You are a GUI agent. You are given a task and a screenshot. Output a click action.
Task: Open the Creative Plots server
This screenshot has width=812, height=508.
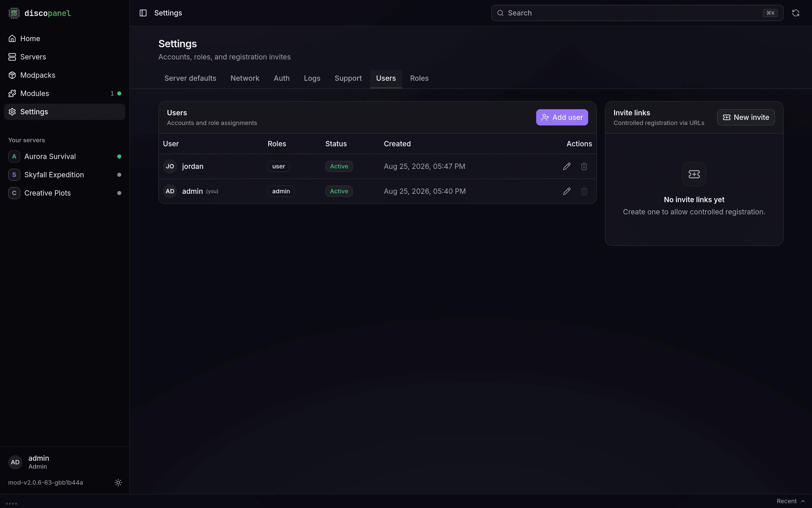click(x=64, y=193)
